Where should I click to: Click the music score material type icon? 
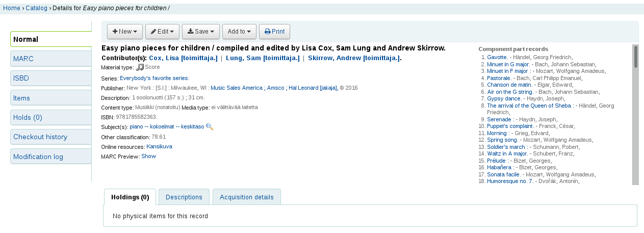[140, 67]
